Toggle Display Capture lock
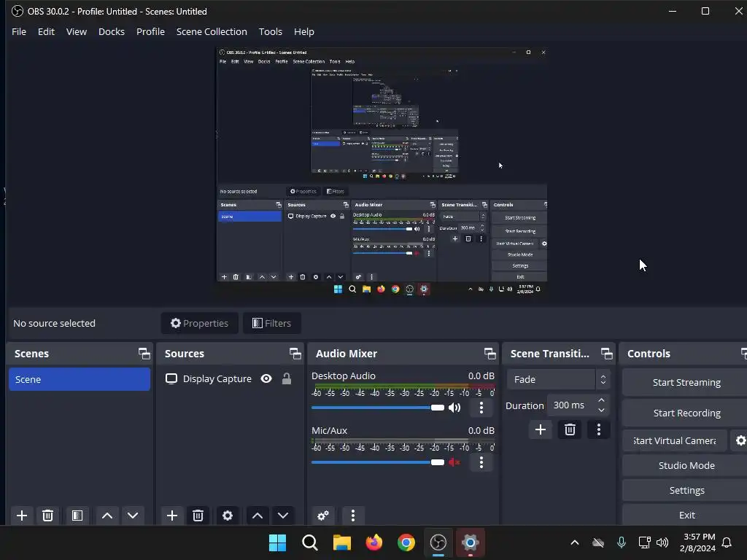 tap(286, 379)
